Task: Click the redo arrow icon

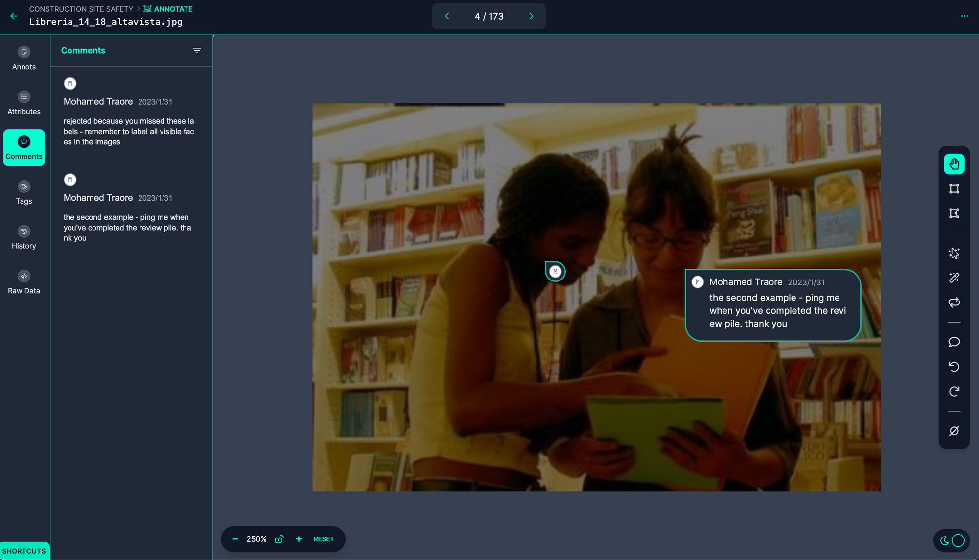Action: click(x=954, y=391)
